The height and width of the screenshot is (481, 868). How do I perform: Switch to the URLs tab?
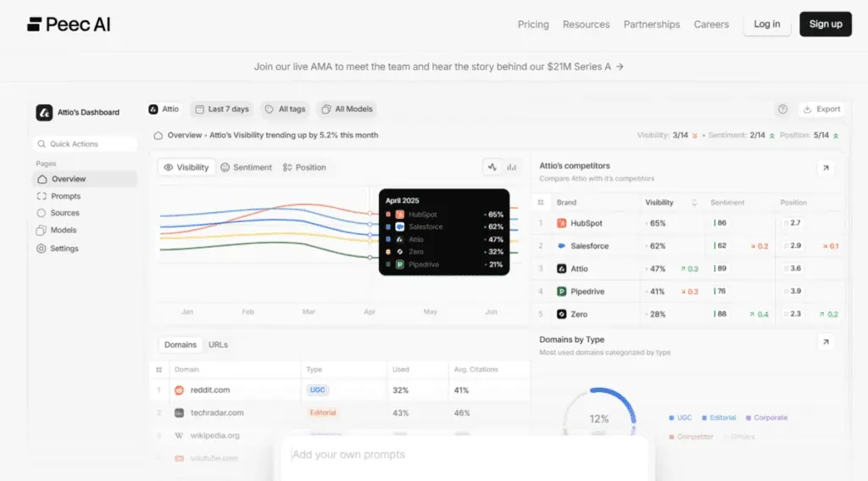pos(218,344)
